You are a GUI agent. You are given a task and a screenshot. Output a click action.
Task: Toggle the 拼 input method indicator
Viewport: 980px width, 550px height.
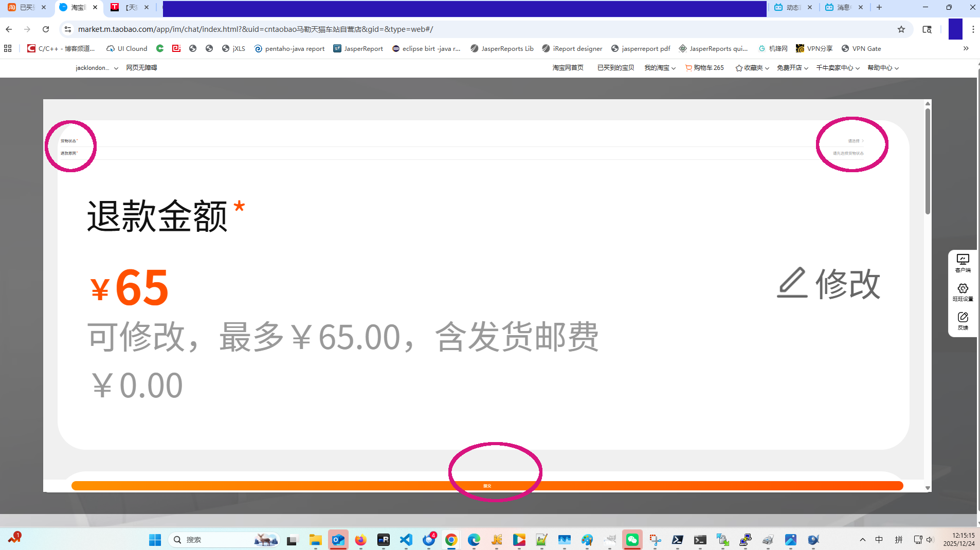(x=898, y=540)
